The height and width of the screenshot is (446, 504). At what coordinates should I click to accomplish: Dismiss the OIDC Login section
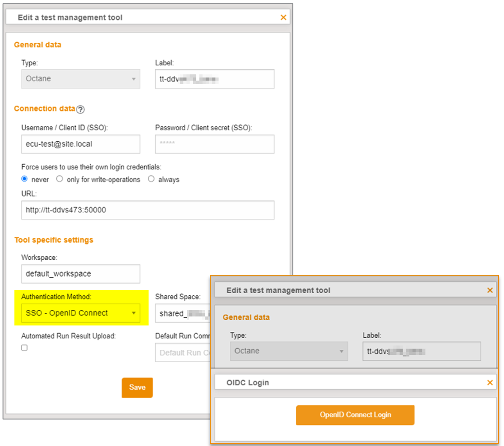pos(490,382)
